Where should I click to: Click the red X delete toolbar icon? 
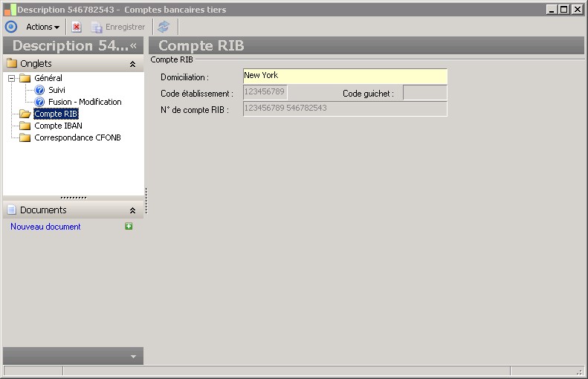[77, 27]
